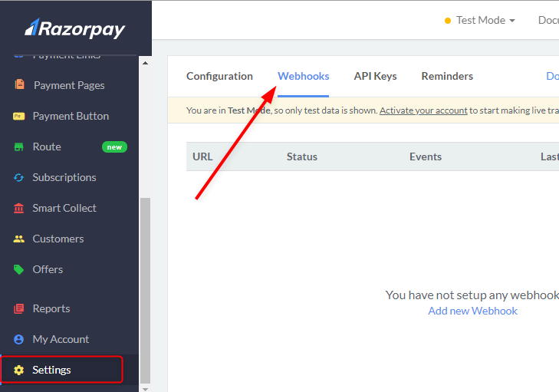Viewport: 559px width, 392px height.
Task: Switch to the Reminders tab
Action: tap(447, 76)
